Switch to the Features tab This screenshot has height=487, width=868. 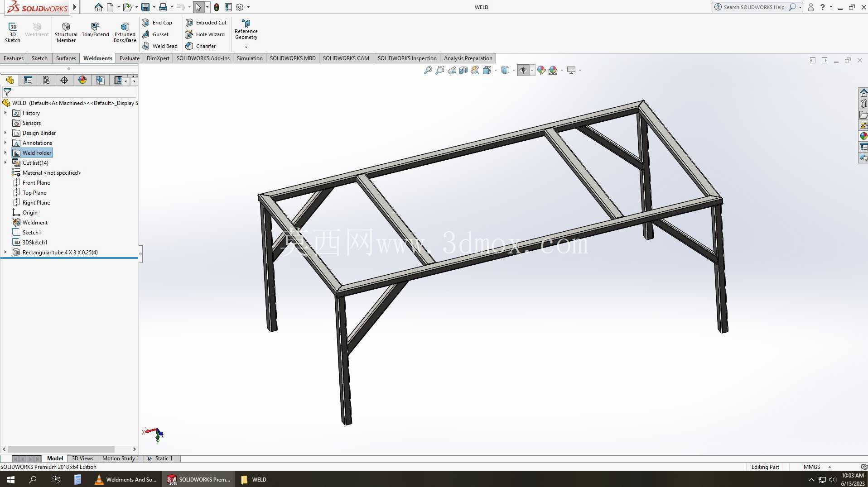(14, 58)
